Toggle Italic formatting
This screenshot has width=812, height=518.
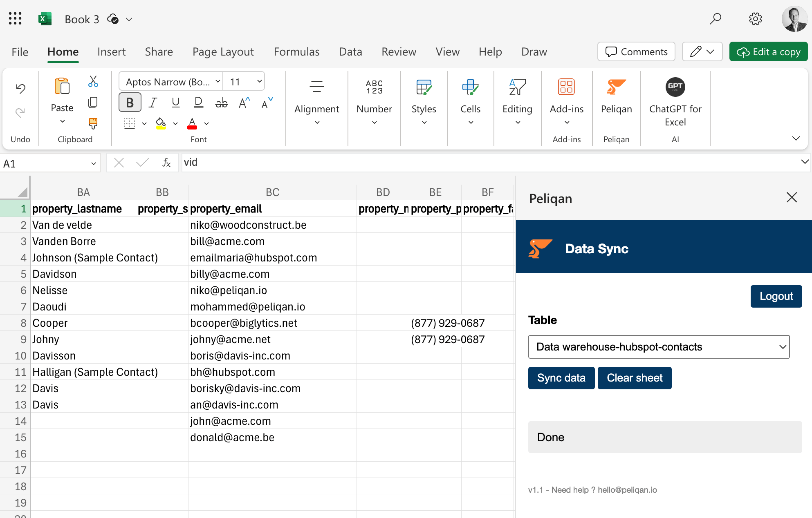point(153,103)
